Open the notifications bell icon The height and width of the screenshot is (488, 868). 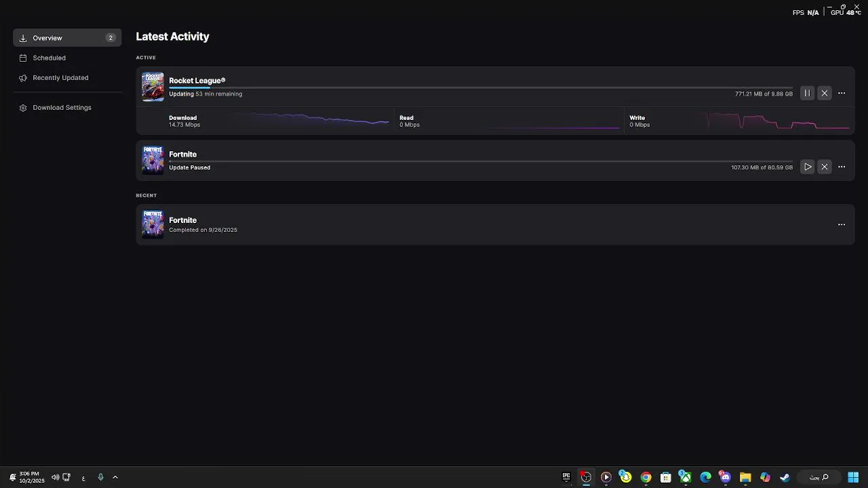tap(12, 477)
